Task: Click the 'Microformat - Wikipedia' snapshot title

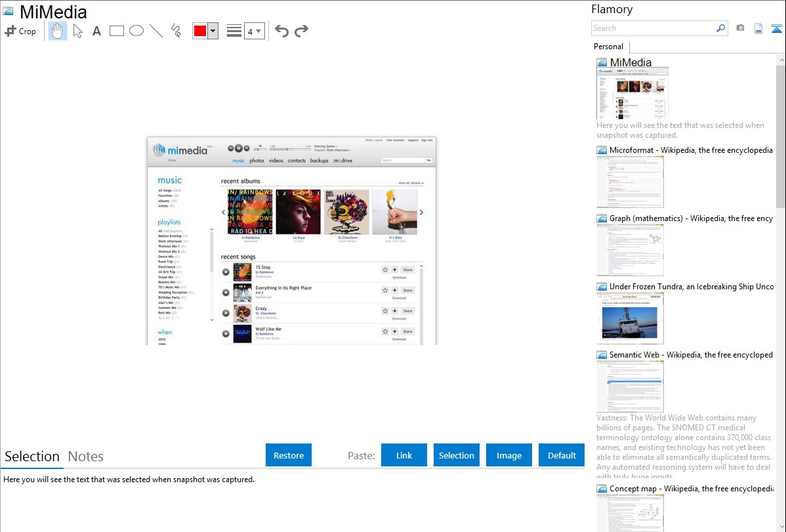Action: (x=691, y=150)
